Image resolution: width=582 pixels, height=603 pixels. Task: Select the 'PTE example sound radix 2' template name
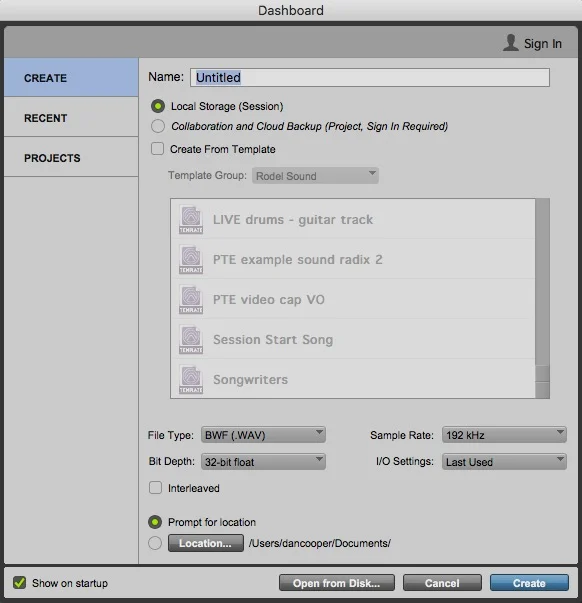pyautogui.click(x=298, y=260)
